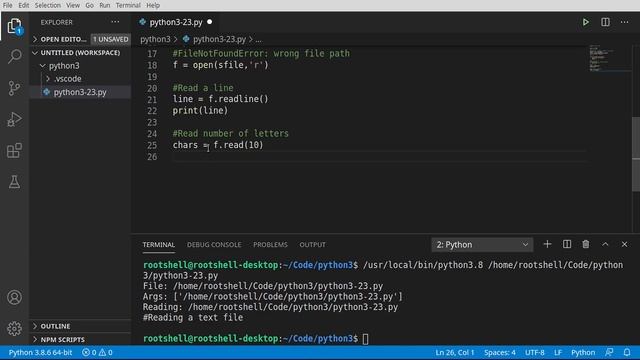Open the Manage gear settings icon

[14, 328]
